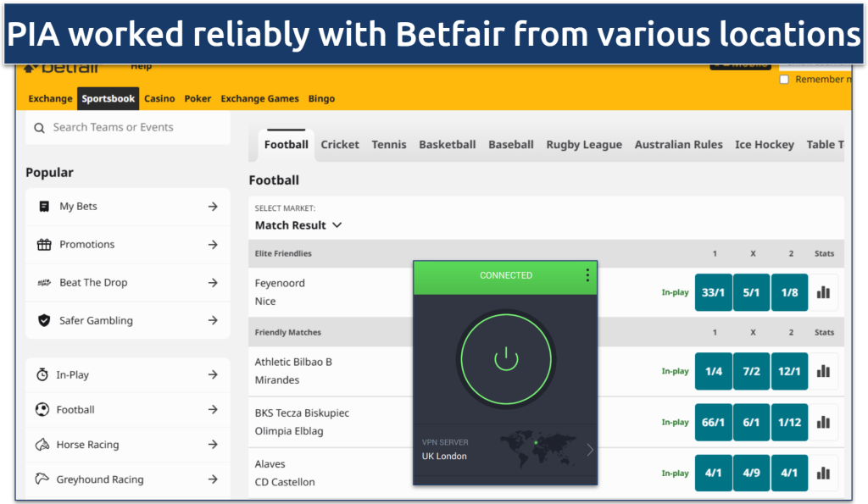The height and width of the screenshot is (504, 868).
Task: Expand the PIA VPN server list chevron
Action: pyautogui.click(x=590, y=450)
